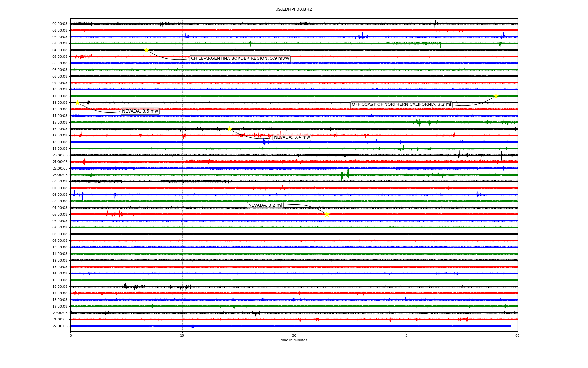This screenshot has width=588, height=368.
Task: Click the NEVADA, 3.5 mw annotation label
Action: [x=140, y=111]
